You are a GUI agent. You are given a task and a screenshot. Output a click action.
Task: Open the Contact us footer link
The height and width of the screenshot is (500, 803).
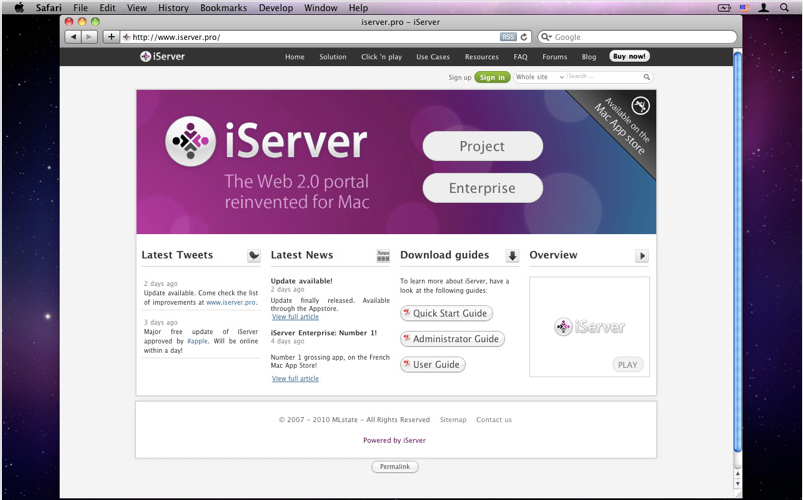(494, 420)
